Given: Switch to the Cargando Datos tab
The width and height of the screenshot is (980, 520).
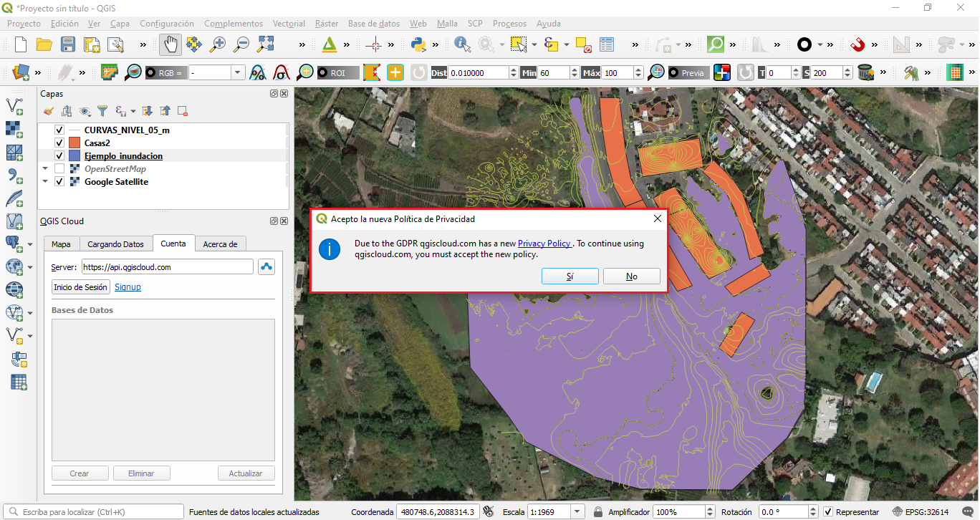Looking at the screenshot, I should tap(115, 244).
